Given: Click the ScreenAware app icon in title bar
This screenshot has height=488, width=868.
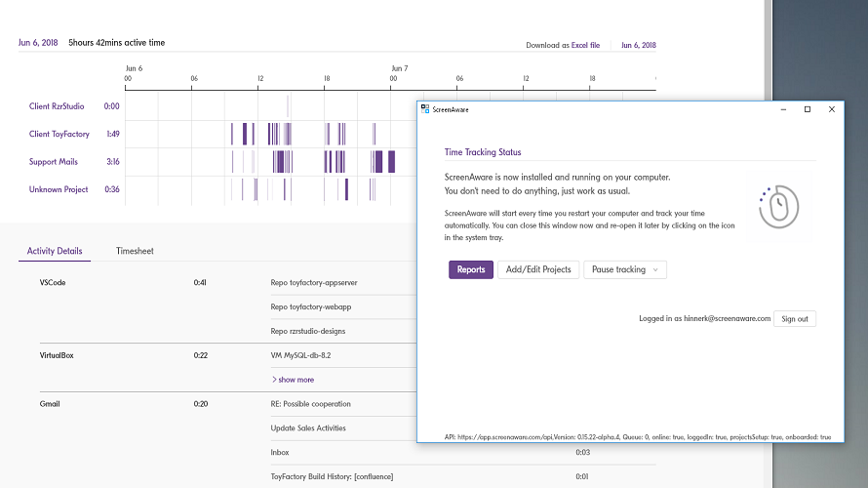Looking at the screenshot, I should (x=425, y=109).
